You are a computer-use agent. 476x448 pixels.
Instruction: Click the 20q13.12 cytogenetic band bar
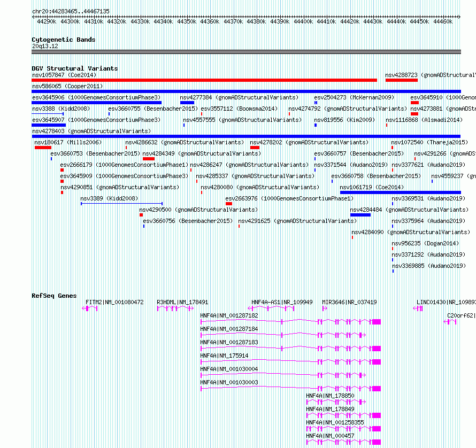point(246,52)
